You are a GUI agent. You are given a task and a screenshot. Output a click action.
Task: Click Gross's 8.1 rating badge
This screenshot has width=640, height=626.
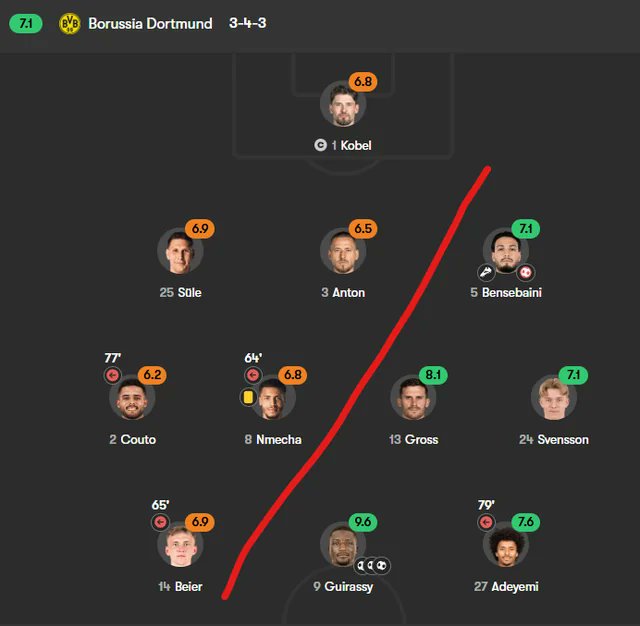pyautogui.click(x=434, y=375)
